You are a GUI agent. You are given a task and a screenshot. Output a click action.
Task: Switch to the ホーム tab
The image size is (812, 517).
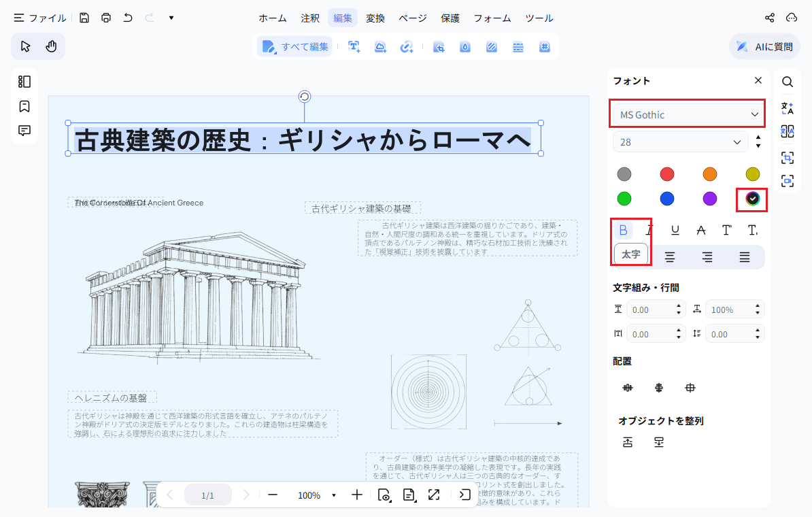pos(273,18)
